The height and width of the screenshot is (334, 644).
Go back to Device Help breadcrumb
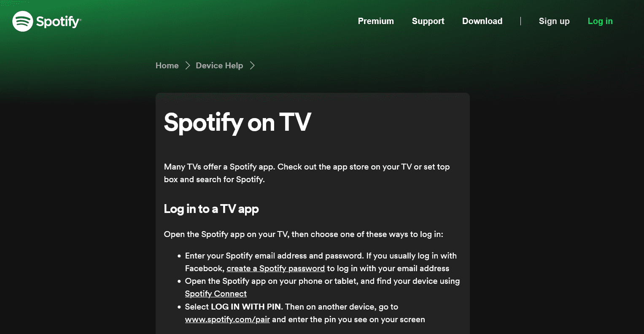[x=219, y=65]
